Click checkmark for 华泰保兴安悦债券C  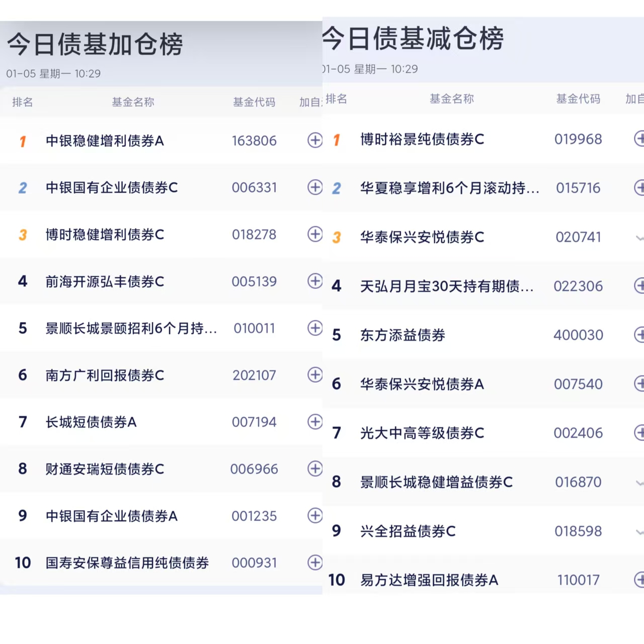639,238
